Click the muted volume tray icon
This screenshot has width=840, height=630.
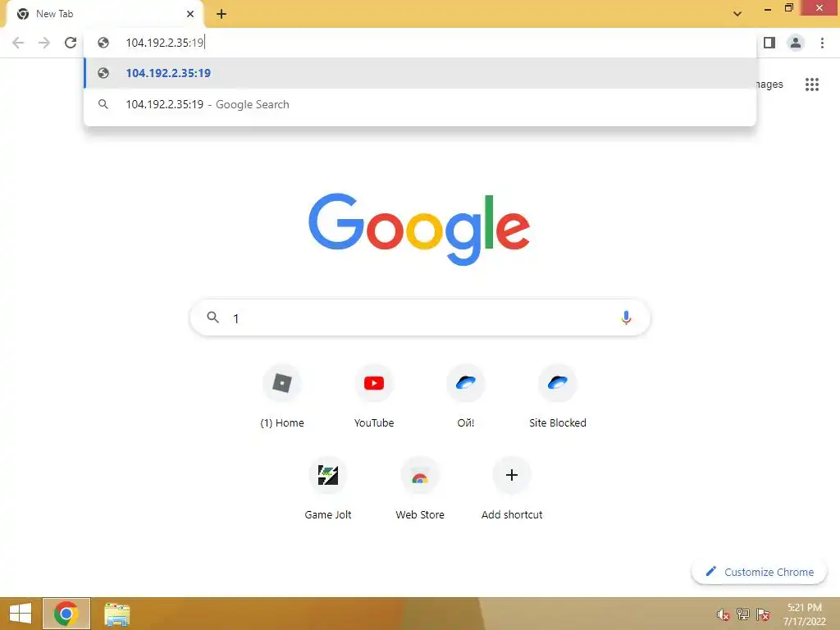(724, 614)
